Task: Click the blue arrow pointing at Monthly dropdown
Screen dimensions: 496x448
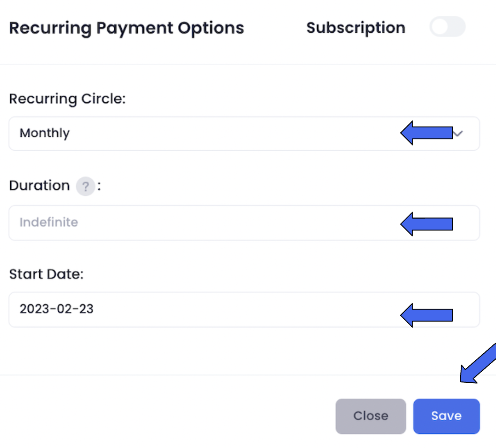Action: [x=426, y=133]
